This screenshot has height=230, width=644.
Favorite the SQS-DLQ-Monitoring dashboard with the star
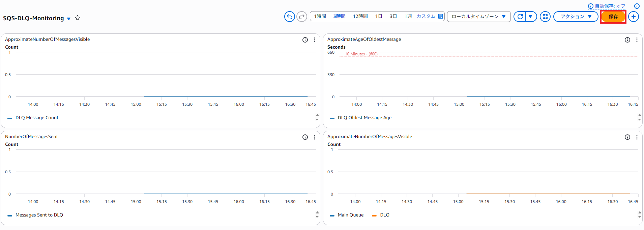pyautogui.click(x=78, y=18)
